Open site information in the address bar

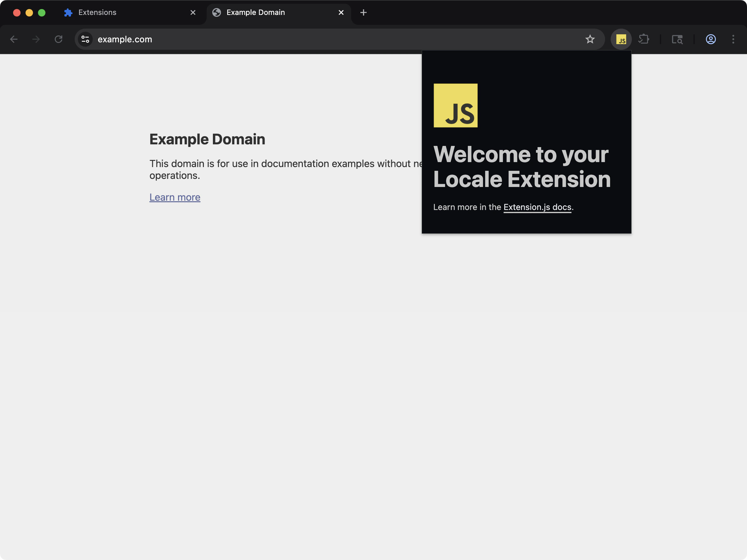(85, 39)
